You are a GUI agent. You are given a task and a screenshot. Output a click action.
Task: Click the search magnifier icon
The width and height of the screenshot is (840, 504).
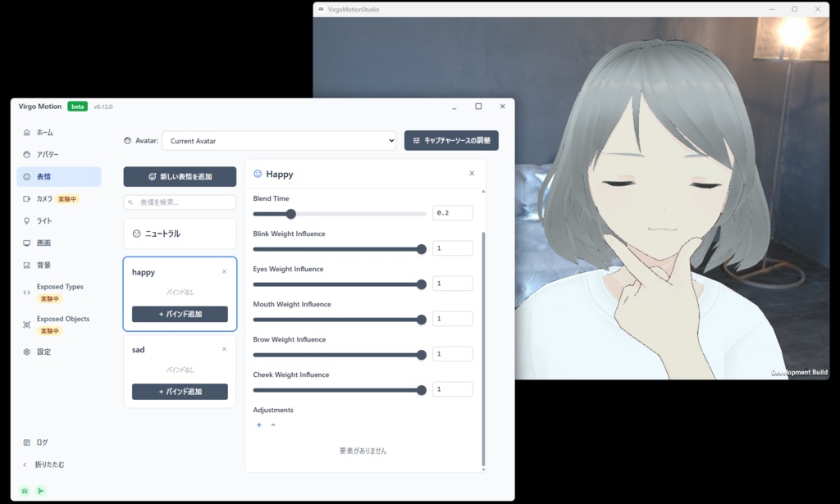coord(130,202)
